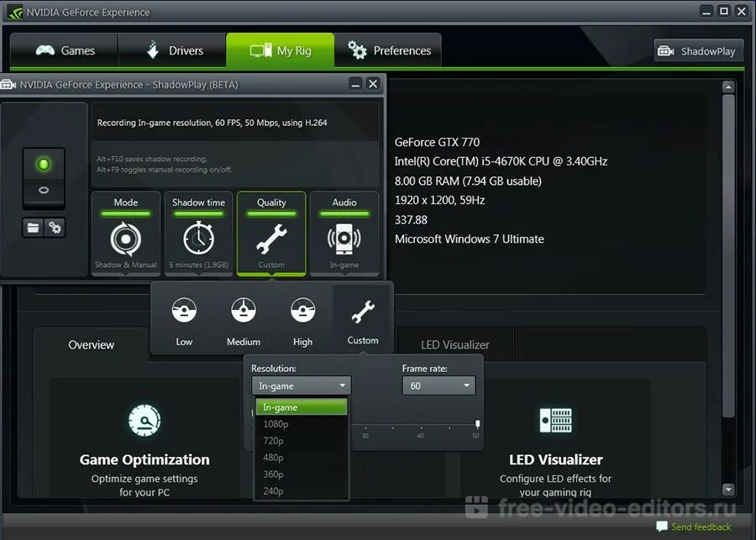Viewport: 756px width, 540px height.
Task: Click the bit rate slider handle
Action: click(x=477, y=424)
